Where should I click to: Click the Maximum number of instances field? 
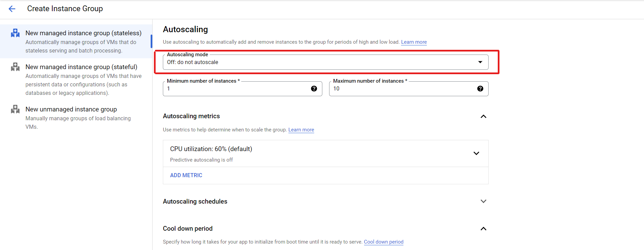click(409, 89)
